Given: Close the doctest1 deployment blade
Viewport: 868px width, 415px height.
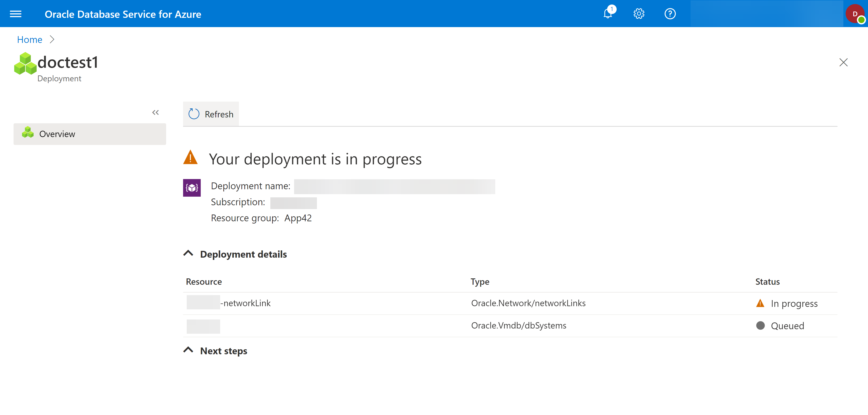Looking at the screenshot, I should [843, 62].
